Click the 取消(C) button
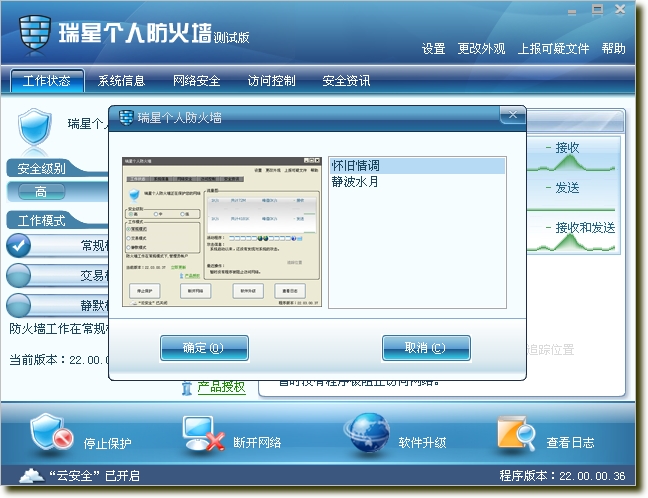The image size is (648, 498). [426, 348]
